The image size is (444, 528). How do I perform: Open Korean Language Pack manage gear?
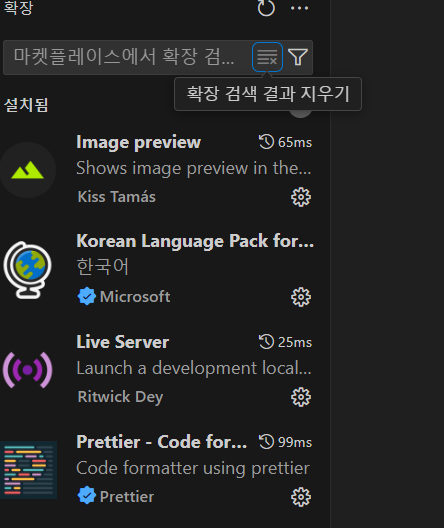[x=301, y=297]
